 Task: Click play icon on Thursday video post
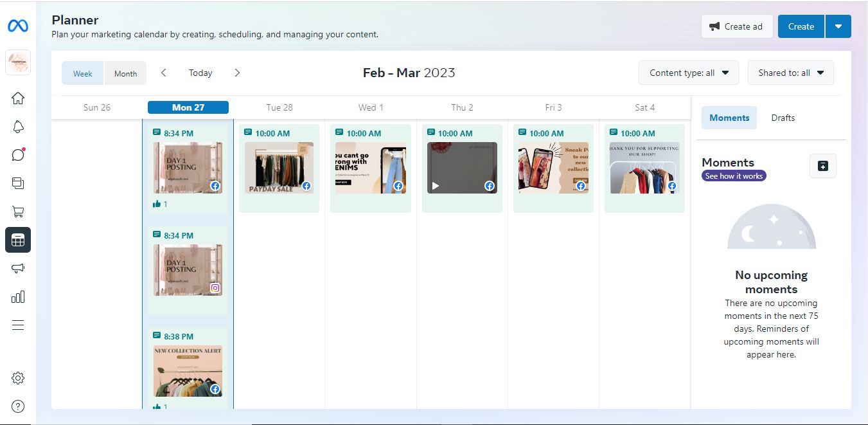pyautogui.click(x=436, y=186)
